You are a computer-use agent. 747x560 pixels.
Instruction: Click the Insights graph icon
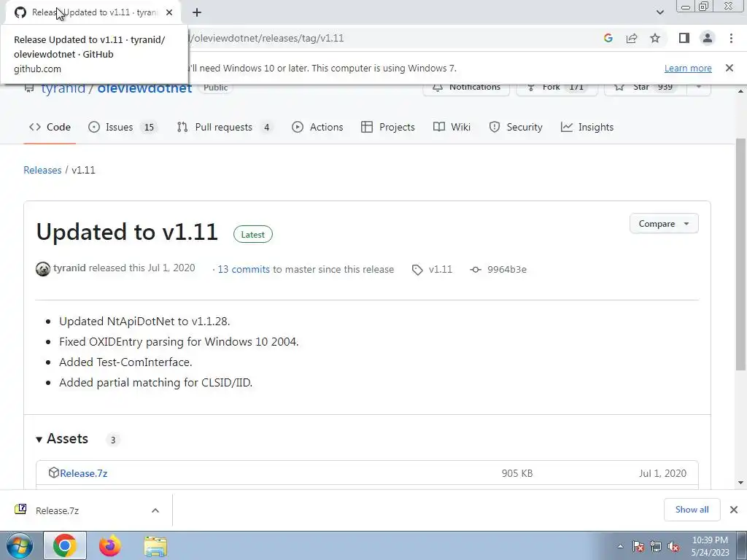tap(566, 127)
